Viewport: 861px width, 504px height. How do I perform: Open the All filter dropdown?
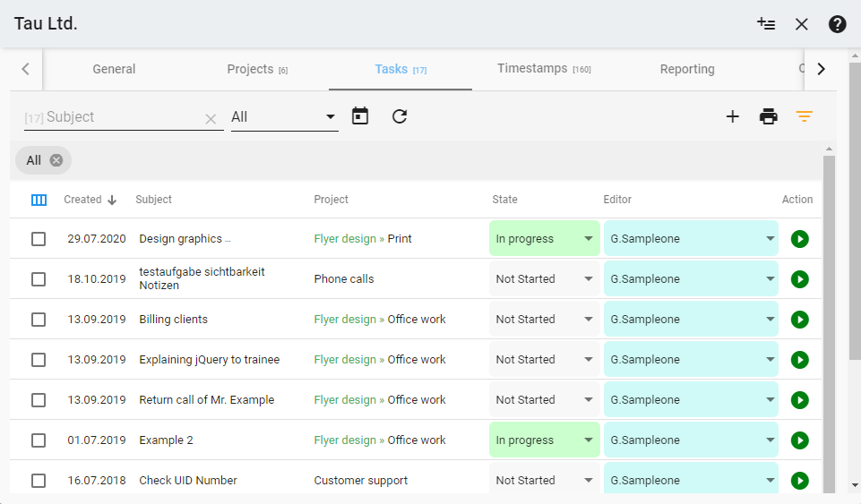click(x=284, y=116)
